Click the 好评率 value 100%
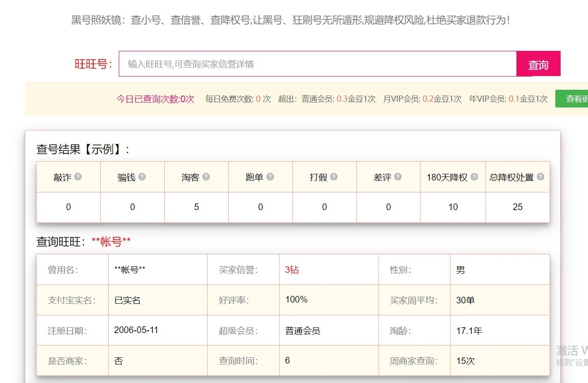The image size is (588, 383). click(296, 299)
